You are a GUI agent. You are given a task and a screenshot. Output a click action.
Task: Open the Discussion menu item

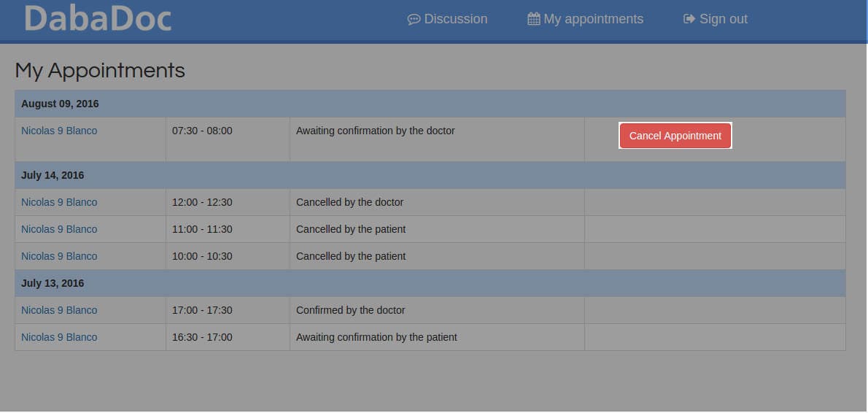click(447, 20)
